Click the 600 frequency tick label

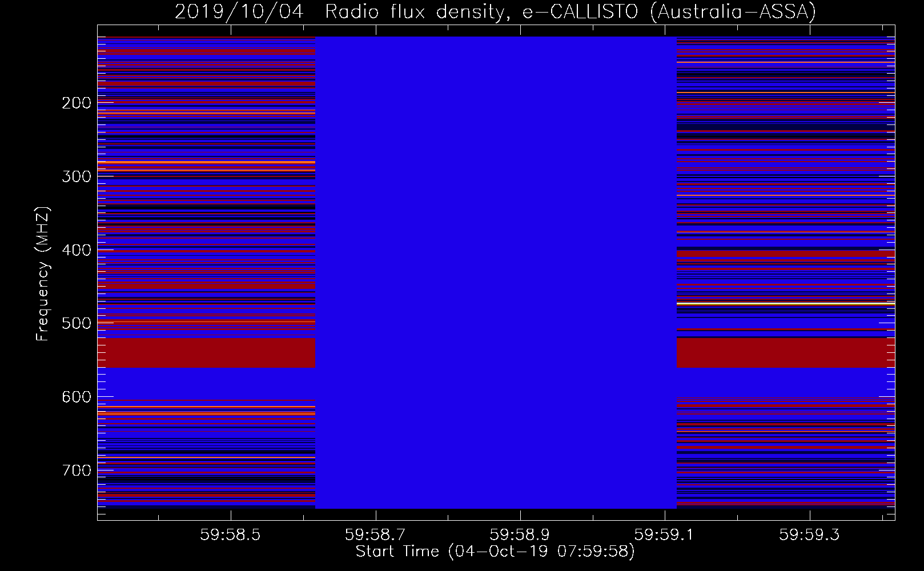(77, 397)
